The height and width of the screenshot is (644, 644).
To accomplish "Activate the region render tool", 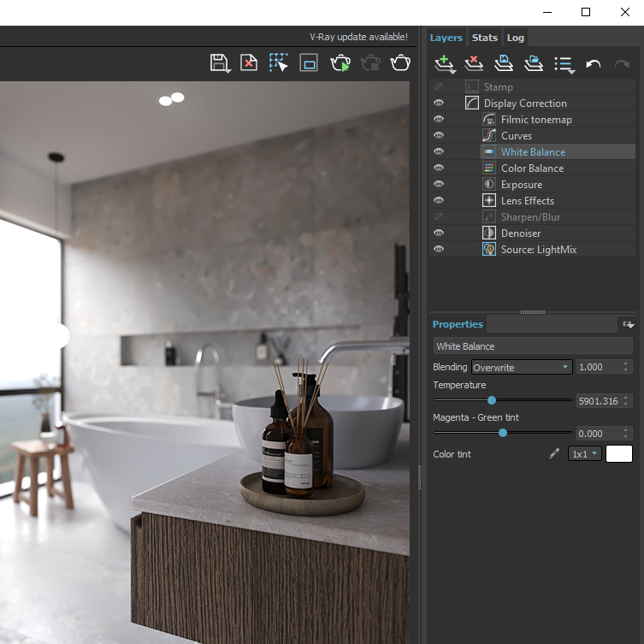I will 279,62.
